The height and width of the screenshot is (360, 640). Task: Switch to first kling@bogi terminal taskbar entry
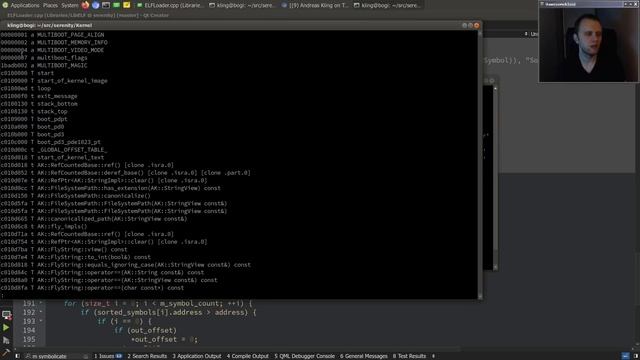[242, 5]
